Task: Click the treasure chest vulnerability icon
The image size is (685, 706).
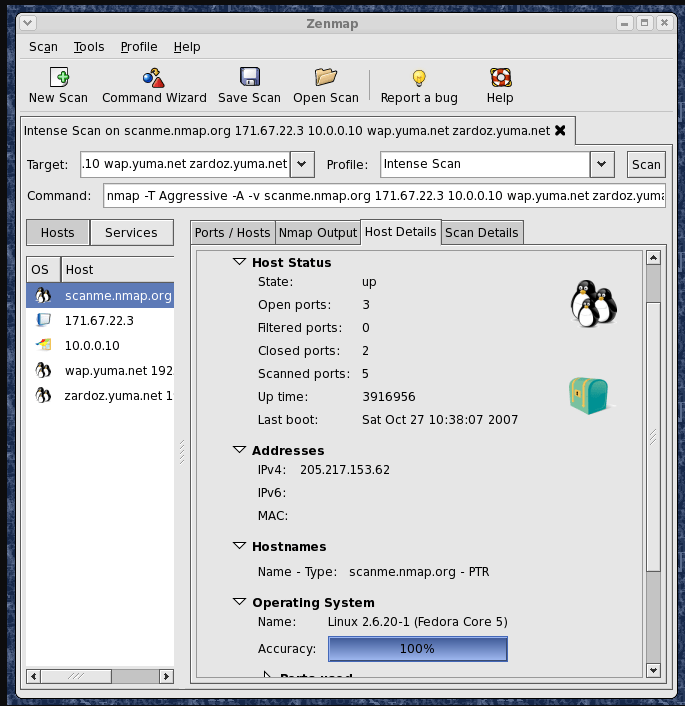Action: [x=589, y=396]
